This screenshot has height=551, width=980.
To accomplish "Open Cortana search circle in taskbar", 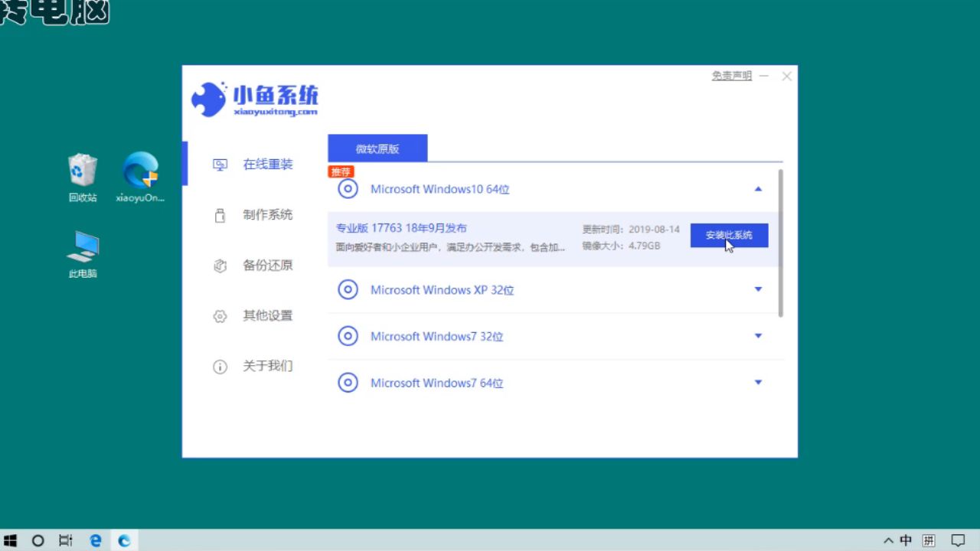I will [38, 540].
